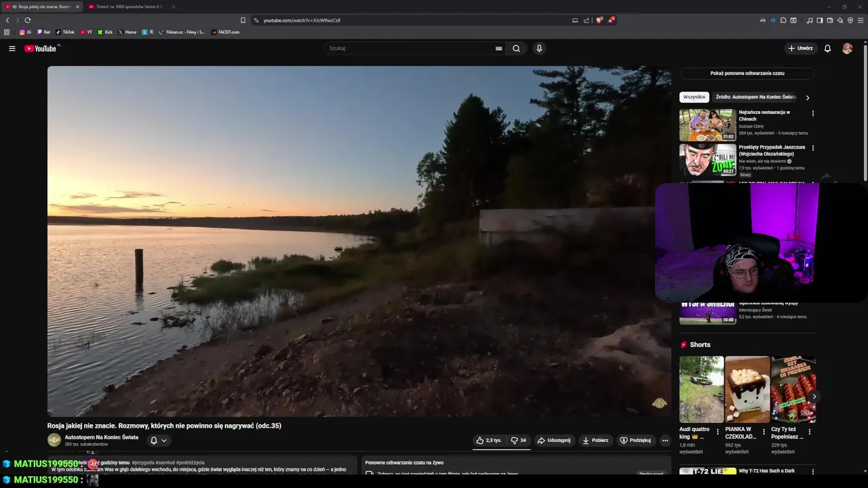The height and width of the screenshot is (488, 868).
Task: Open the IG bookmark
Action: 25,32
